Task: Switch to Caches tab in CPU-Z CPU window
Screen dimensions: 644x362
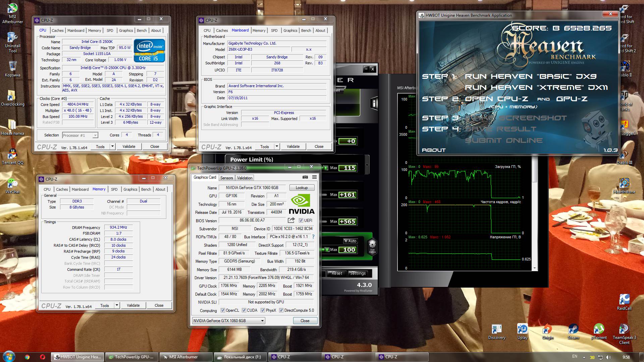Action: [57, 31]
